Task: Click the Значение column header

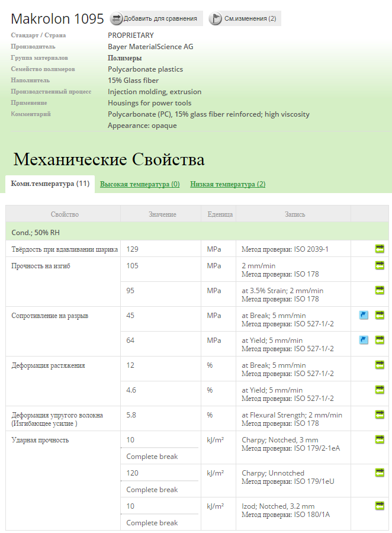Action: point(162,214)
